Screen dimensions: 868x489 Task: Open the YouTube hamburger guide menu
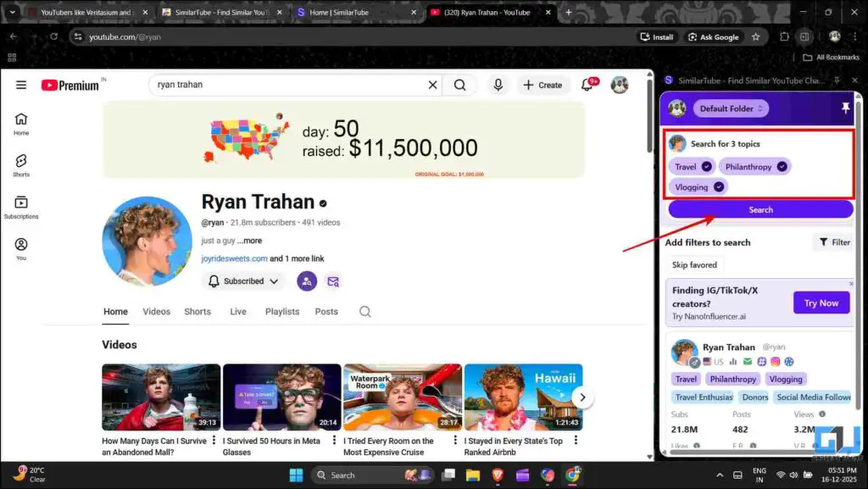21,85
